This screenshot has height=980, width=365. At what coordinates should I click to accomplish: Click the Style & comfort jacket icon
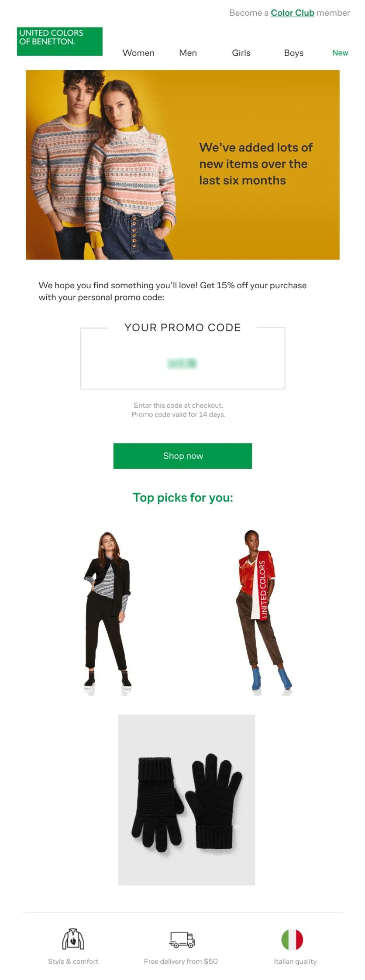pyautogui.click(x=73, y=939)
